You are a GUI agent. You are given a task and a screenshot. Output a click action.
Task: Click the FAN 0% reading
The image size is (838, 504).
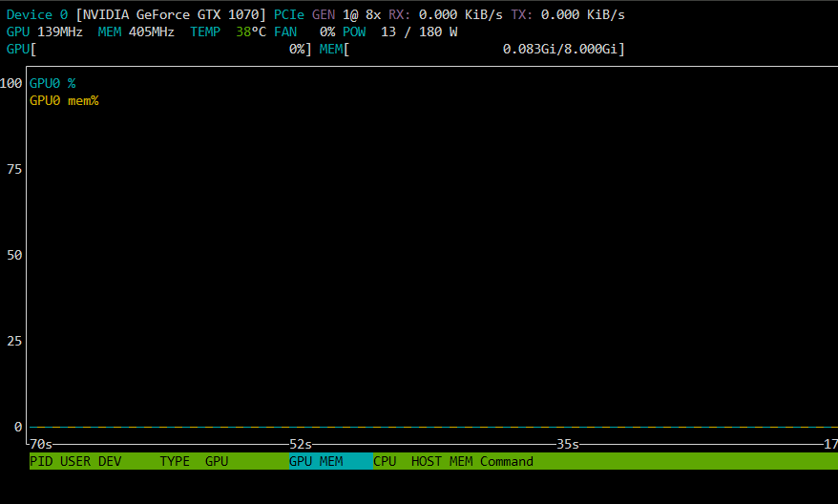[304, 32]
